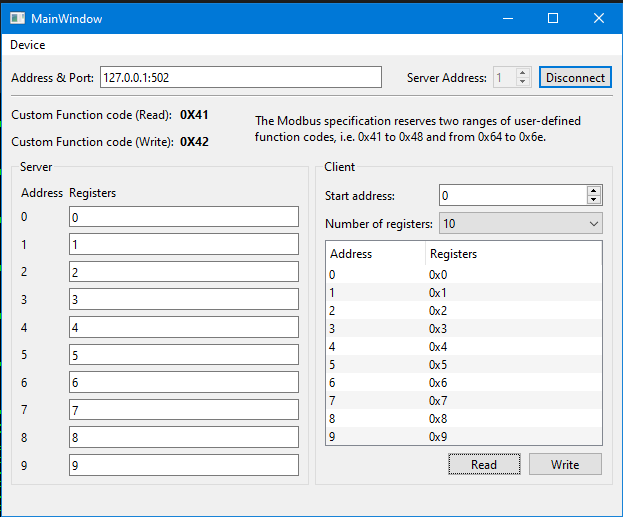This screenshot has width=623, height=517.
Task: Select client table row with value 0x6
Action: [464, 383]
